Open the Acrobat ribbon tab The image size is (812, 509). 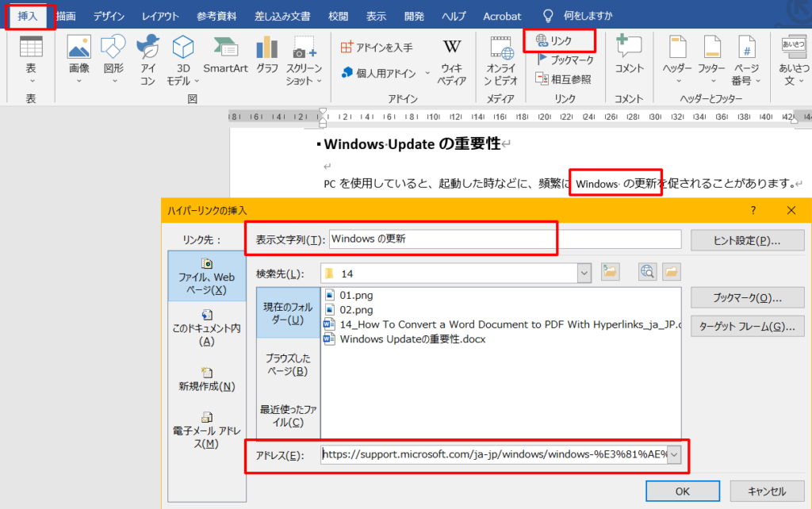tap(502, 16)
